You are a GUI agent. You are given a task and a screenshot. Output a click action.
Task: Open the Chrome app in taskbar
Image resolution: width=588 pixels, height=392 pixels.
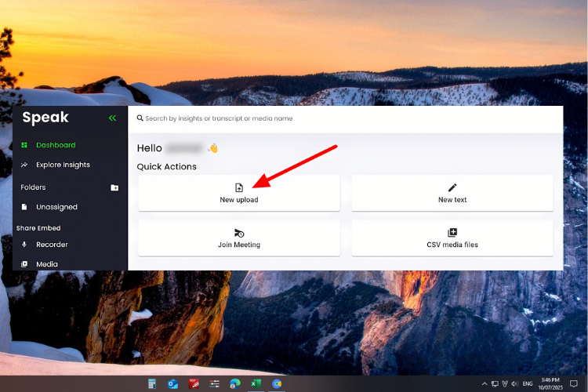point(277,383)
